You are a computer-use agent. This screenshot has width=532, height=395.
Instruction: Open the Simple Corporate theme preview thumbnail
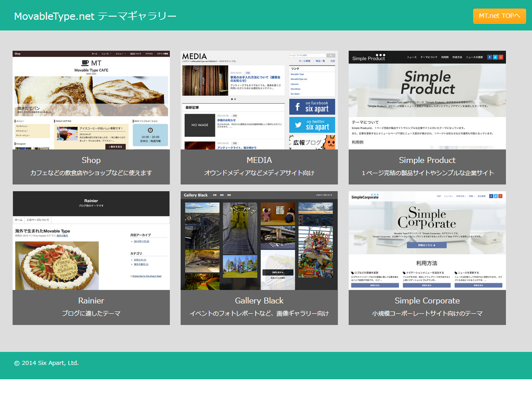pos(427,241)
